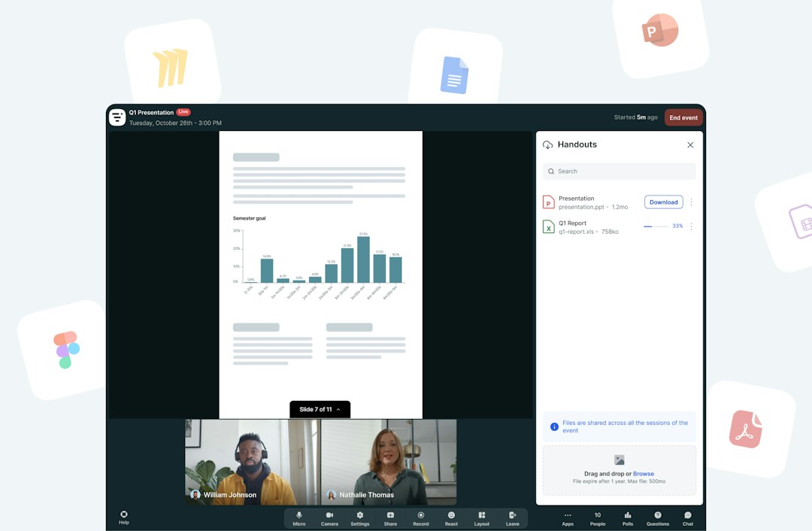Download the presentation.ppt handout
The width and height of the screenshot is (812, 531).
(x=663, y=202)
